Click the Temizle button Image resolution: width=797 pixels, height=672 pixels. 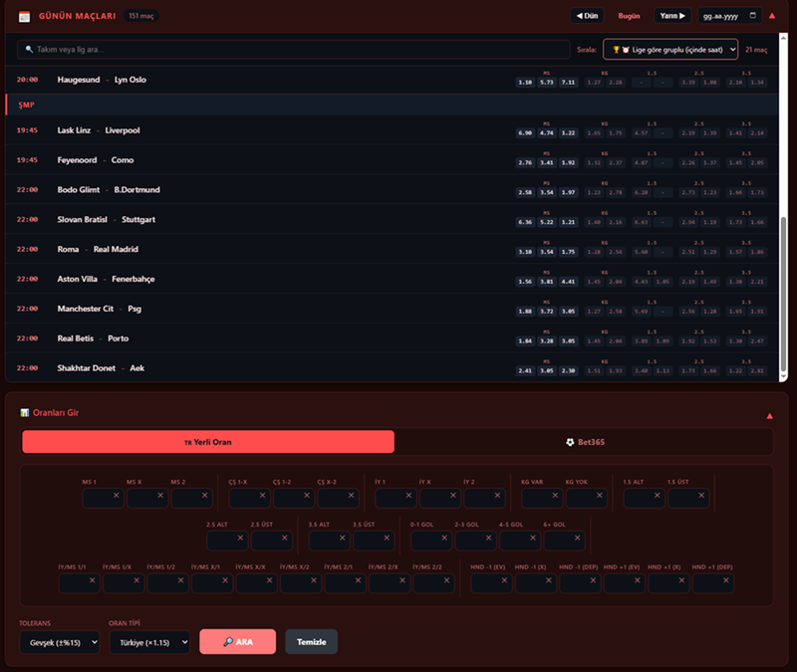(x=312, y=642)
